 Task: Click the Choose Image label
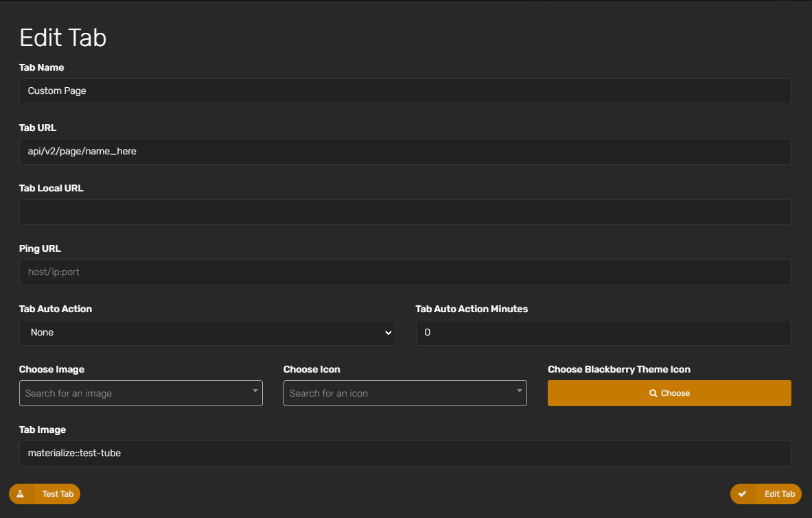point(51,370)
